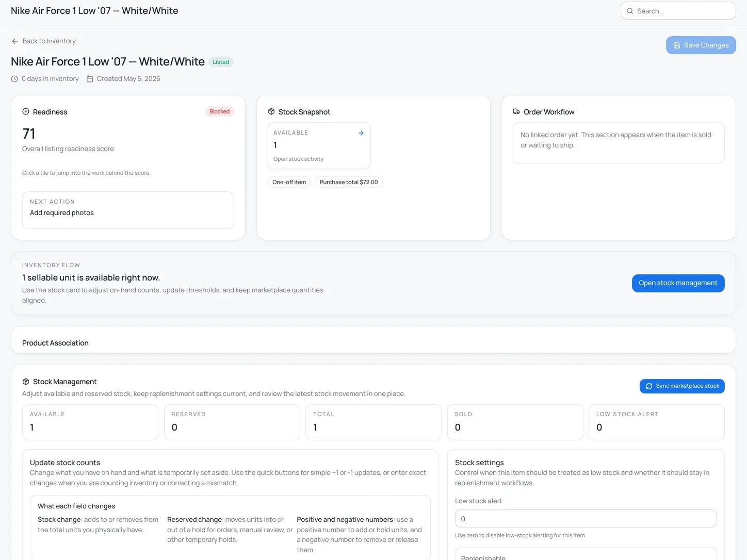
Task: Click the Stock settings heading
Action: pos(479,463)
